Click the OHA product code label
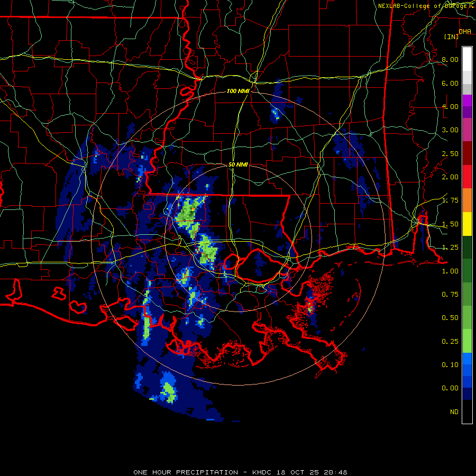 click(x=465, y=32)
